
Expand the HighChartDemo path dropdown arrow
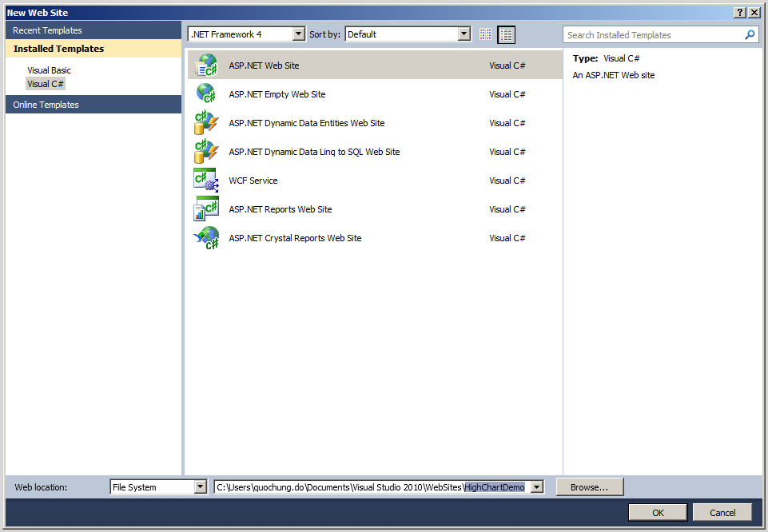[x=537, y=486]
